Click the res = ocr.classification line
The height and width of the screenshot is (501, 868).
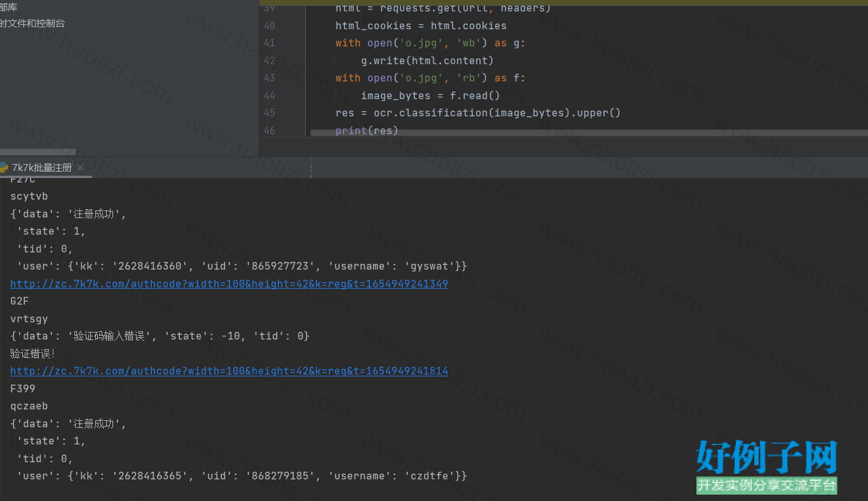coord(478,113)
